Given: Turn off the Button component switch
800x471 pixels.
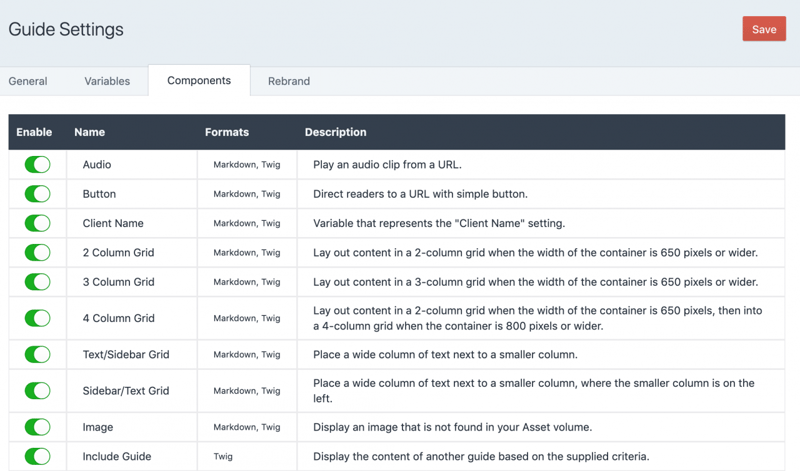Looking at the screenshot, I should click(x=37, y=194).
